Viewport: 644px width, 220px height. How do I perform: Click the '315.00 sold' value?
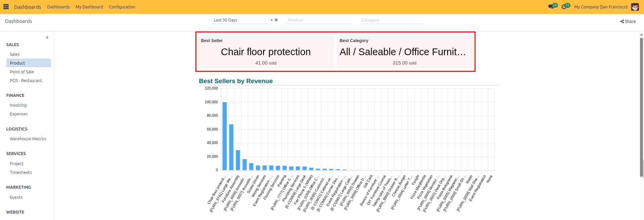404,63
